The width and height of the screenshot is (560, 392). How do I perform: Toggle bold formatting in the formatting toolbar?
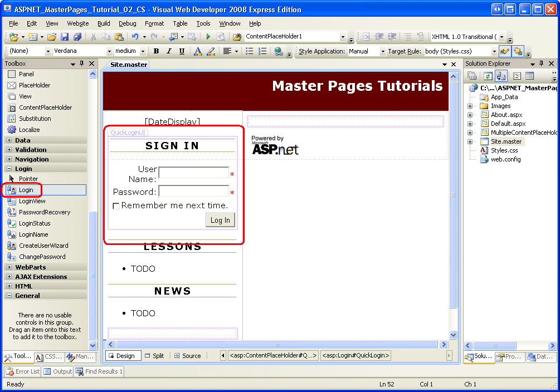coord(156,51)
